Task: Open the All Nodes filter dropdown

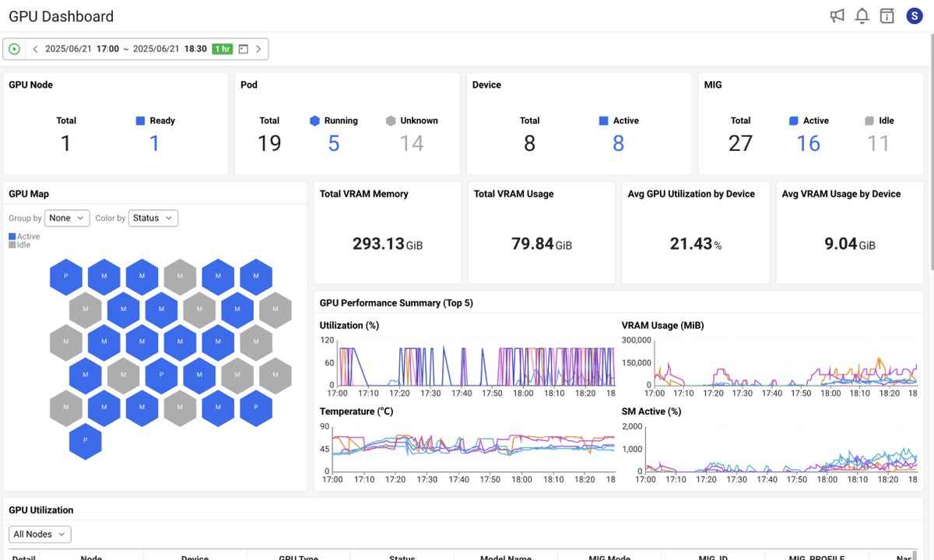Action: point(40,534)
